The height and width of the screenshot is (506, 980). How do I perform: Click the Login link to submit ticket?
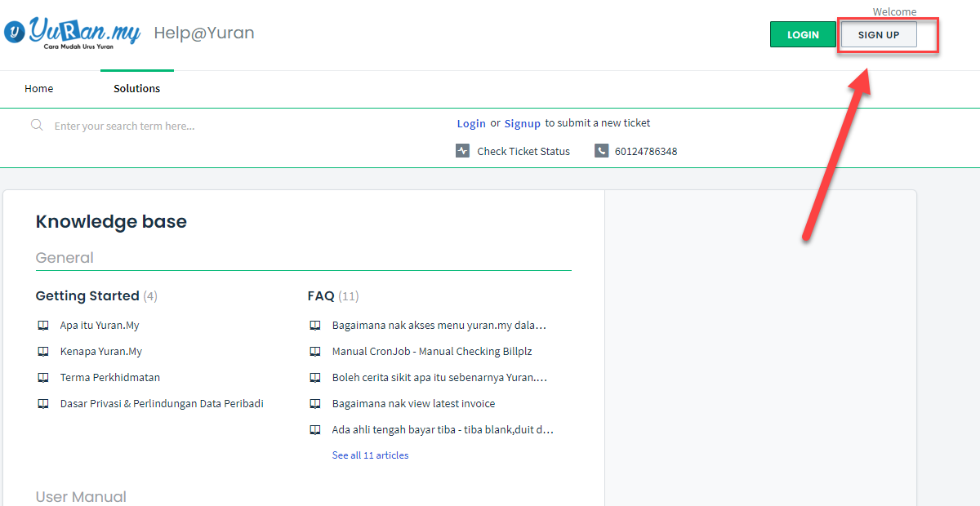pyautogui.click(x=471, y=123)
